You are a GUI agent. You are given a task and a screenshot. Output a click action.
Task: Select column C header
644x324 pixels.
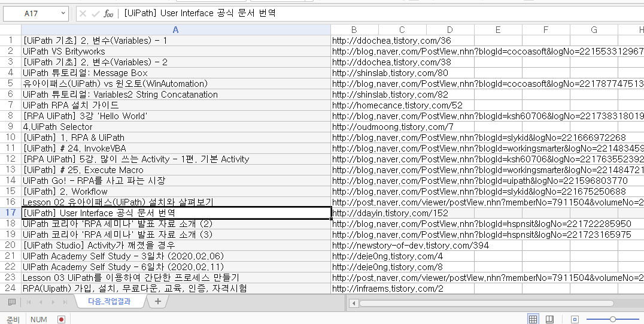click(402, 29)
